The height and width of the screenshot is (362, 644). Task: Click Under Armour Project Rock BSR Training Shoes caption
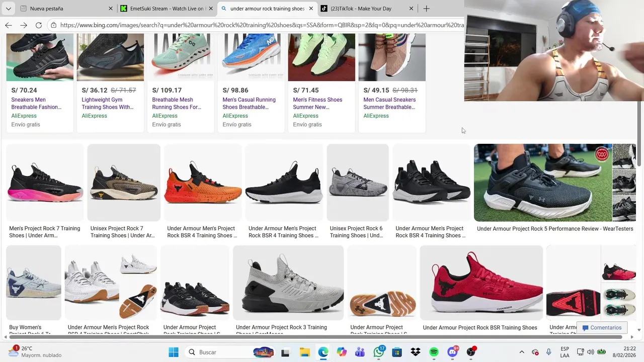[480, 328]
